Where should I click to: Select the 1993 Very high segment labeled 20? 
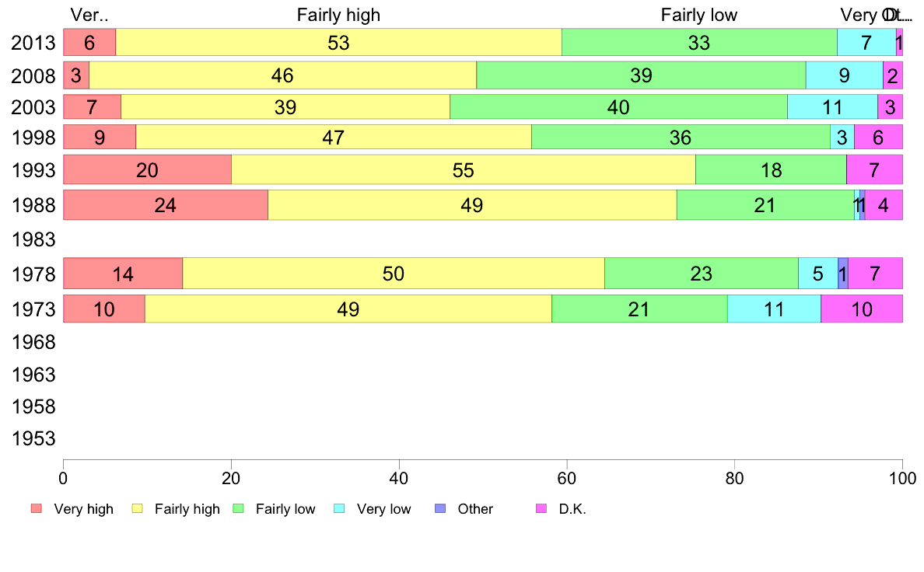[147, 169]
